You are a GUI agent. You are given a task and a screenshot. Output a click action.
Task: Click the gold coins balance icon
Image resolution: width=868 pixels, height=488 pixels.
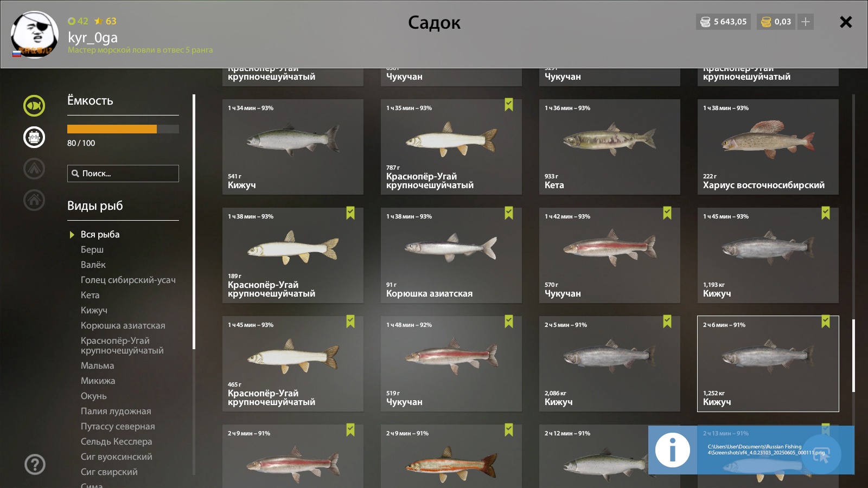[x=766, y=22]
